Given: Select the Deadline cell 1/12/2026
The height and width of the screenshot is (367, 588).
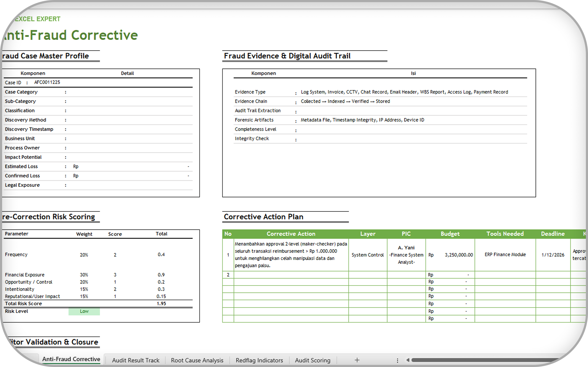Looking at the screenshot, I should (x=553, y=255).
